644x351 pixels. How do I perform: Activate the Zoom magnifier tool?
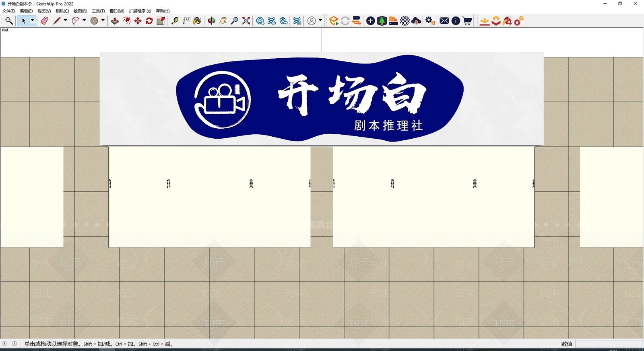coord(234,21)
